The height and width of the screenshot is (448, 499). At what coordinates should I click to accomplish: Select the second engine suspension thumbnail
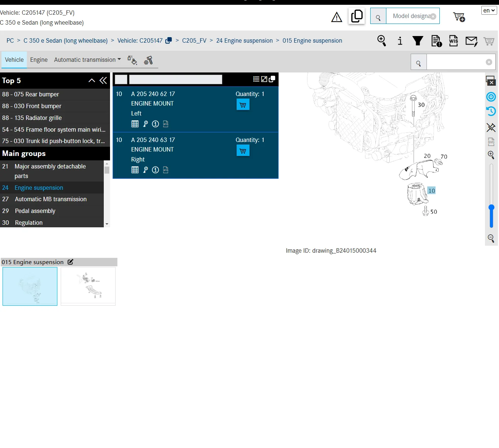[88, 286]
